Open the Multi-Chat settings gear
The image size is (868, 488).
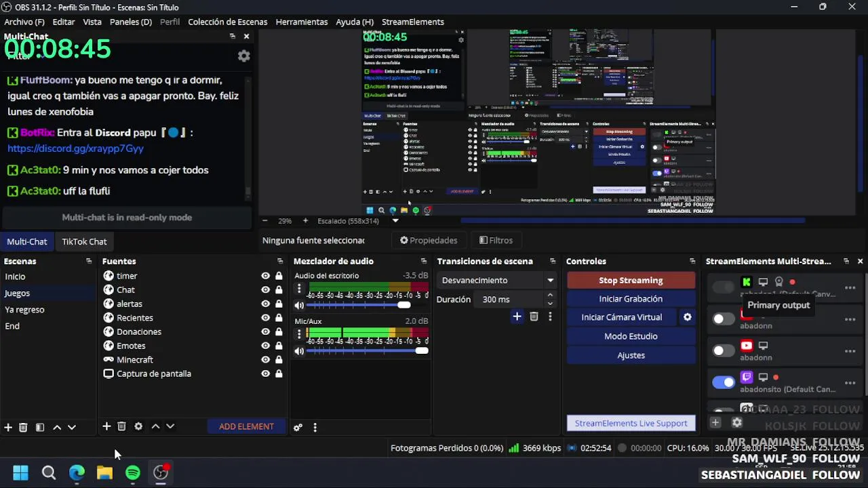tap(243, 56)
